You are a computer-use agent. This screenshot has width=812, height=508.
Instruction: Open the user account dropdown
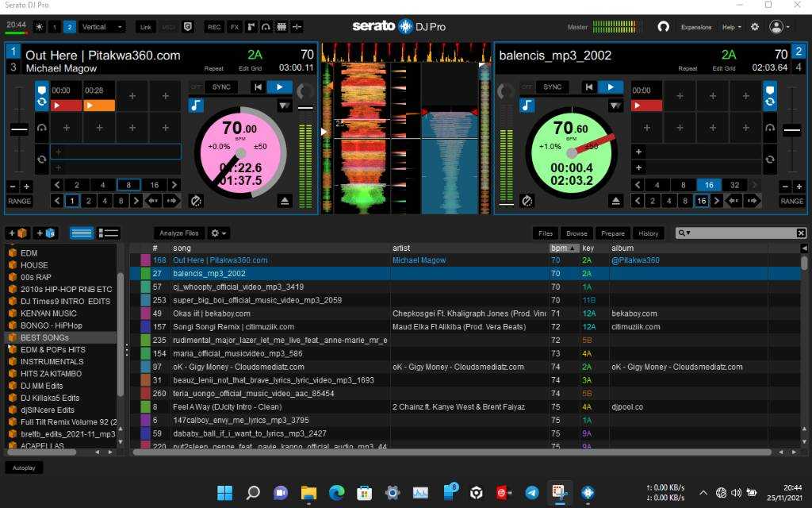point(779,27)
